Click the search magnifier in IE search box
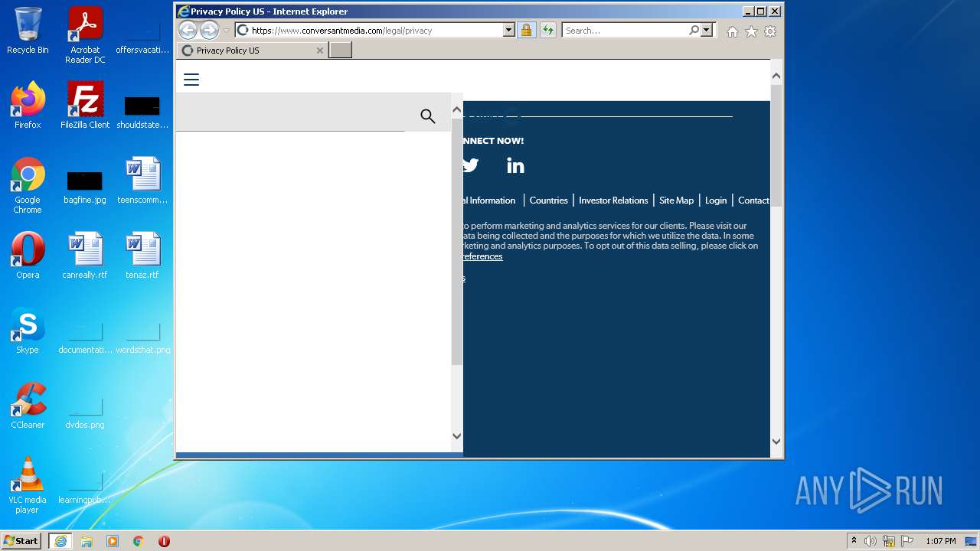 click(694, 30)
